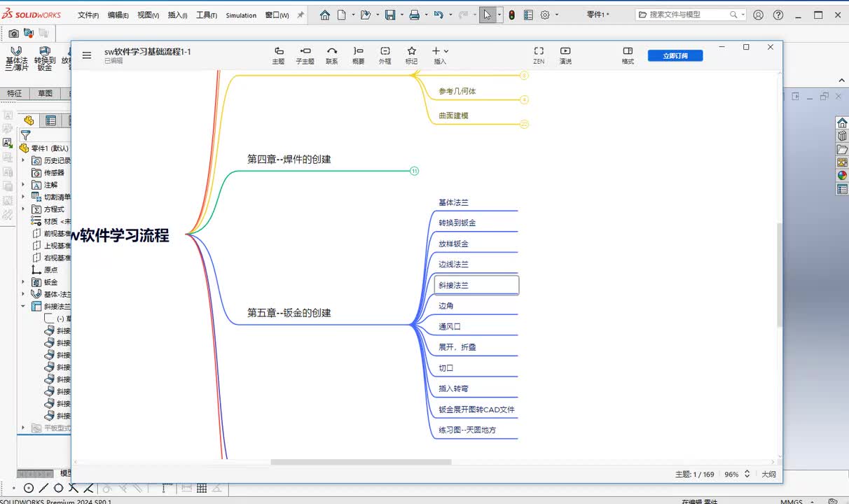Image resolution: width=849 pixels, height=504 pixels.
Task: Expand 第四章--焊件的创建 collapsed node
Action: 414,171
